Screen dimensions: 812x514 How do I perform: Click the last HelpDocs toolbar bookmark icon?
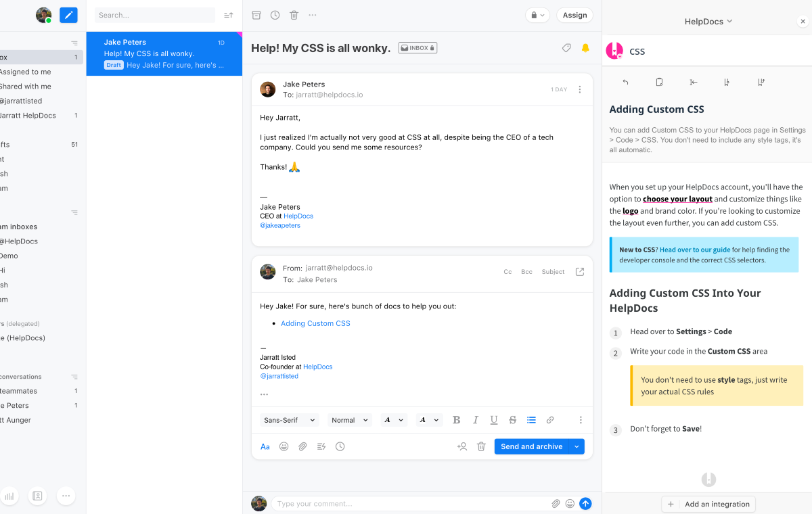pyautogui.click(x=761, y=82)
